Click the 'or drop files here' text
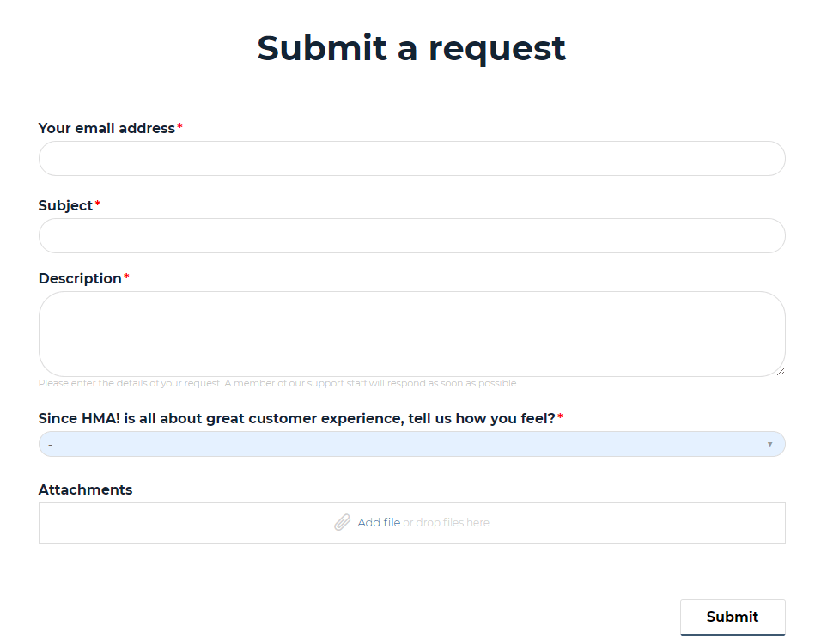This screenshot has height=644, width=821. pyautogui.click(x=446, y=523)
